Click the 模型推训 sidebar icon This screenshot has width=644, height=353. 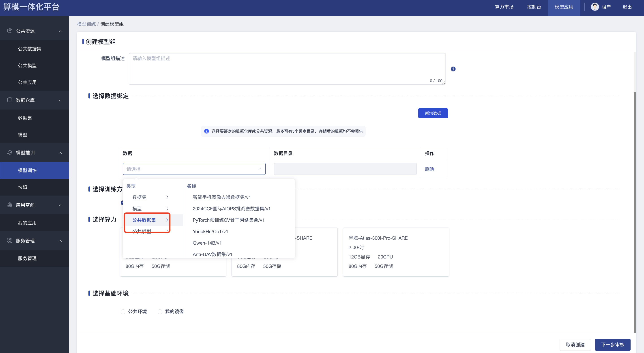[x=10, y=153]
